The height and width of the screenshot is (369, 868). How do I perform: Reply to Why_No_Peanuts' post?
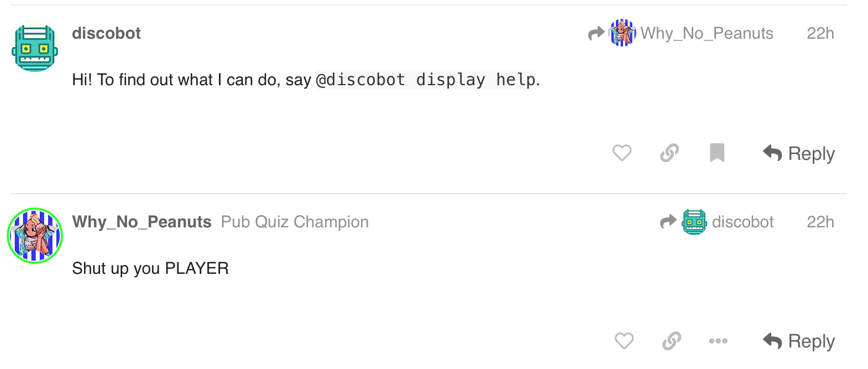799,341
